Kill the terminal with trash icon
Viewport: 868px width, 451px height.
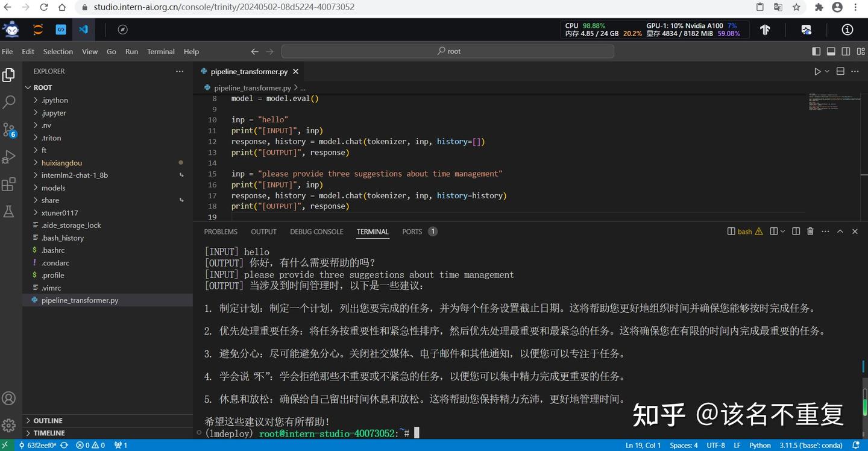[x=810, y=232]
